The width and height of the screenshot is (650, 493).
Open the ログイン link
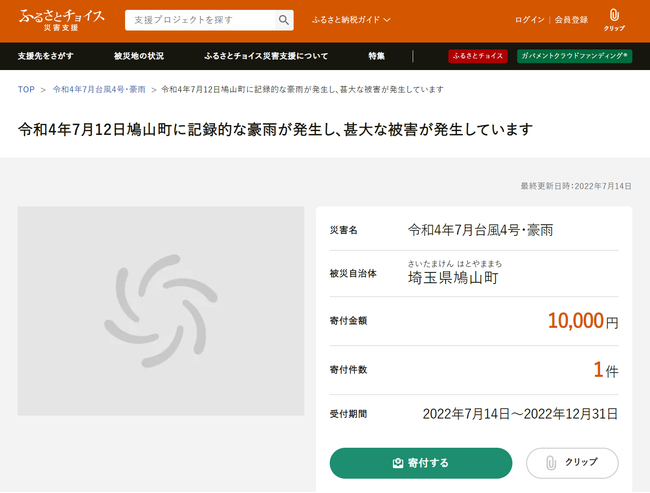coord(529,20)
